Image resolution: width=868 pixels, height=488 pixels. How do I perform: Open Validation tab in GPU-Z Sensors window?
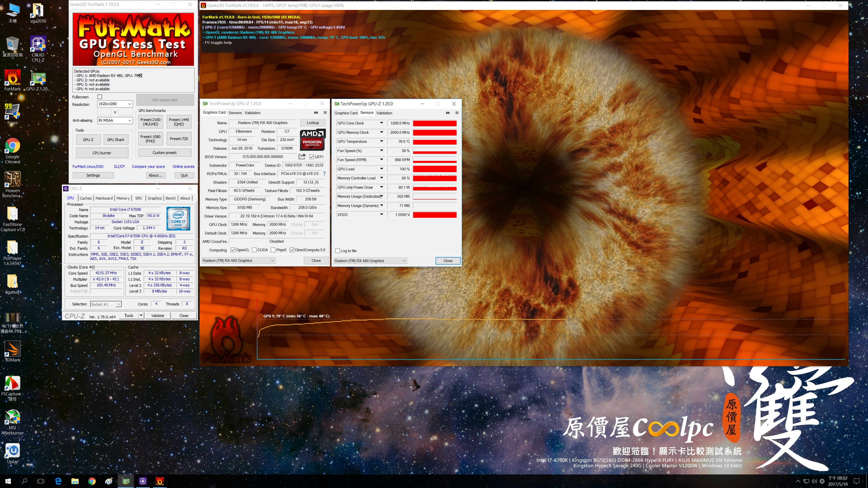pos(384,113)
